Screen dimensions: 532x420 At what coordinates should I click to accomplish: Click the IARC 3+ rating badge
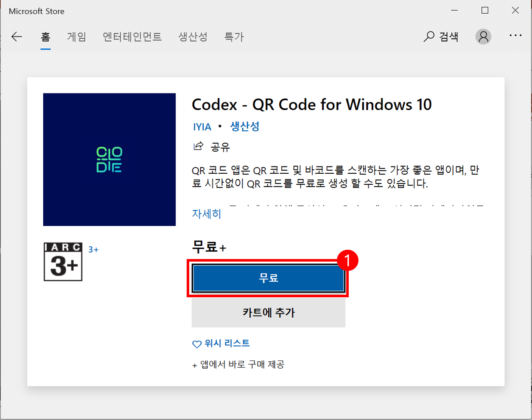point(63,262)
